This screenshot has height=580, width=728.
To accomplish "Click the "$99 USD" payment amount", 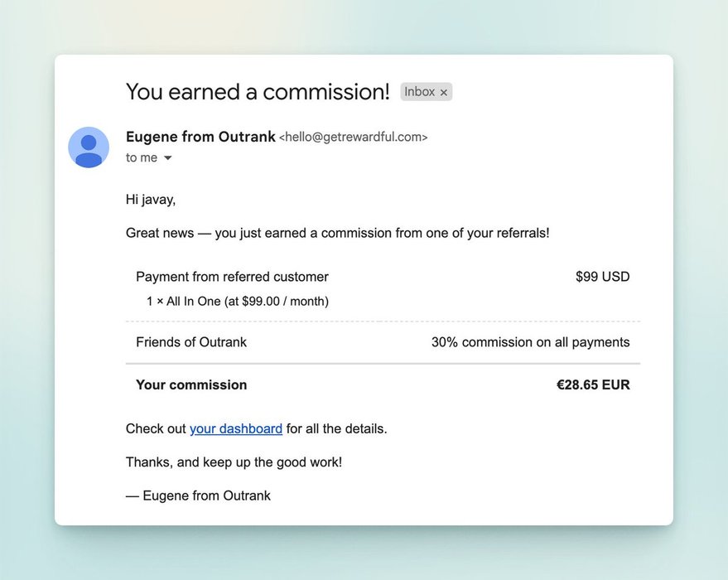I will [x=602, y=277].
